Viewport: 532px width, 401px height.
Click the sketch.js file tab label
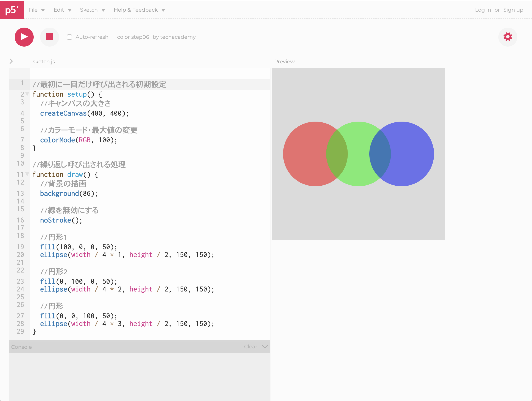pyautogui.click(x=44, y=61)
